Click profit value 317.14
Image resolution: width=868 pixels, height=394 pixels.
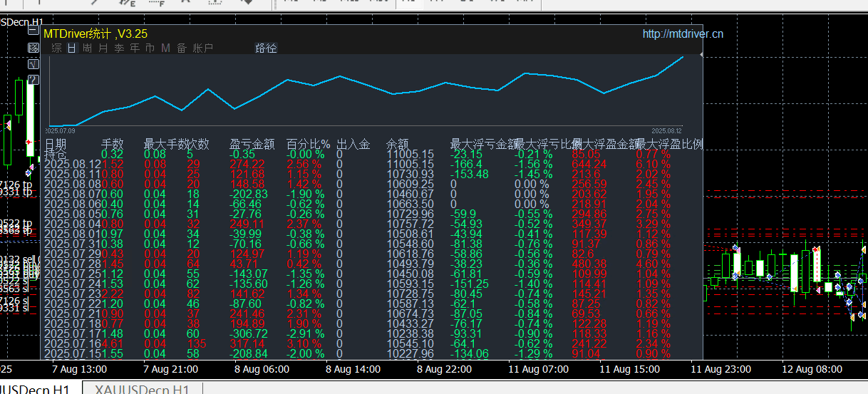[x=247, y=343]
